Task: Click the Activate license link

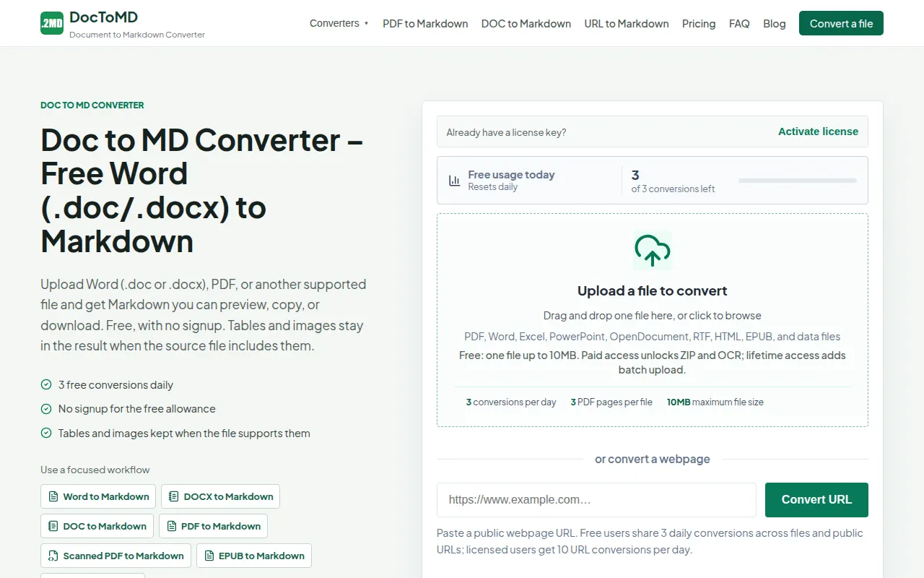Action: [x=818, y=131]
